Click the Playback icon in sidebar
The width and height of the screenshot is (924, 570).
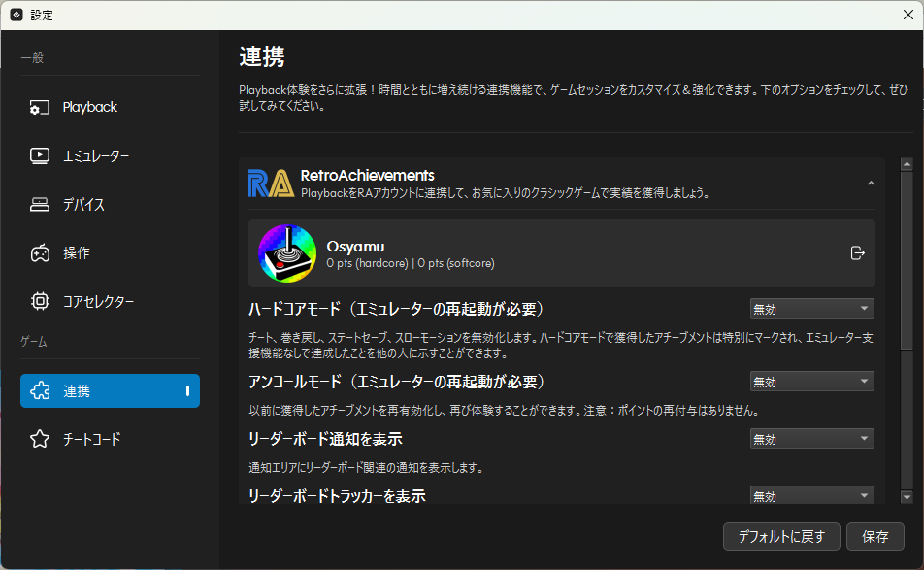click(40, 108)
